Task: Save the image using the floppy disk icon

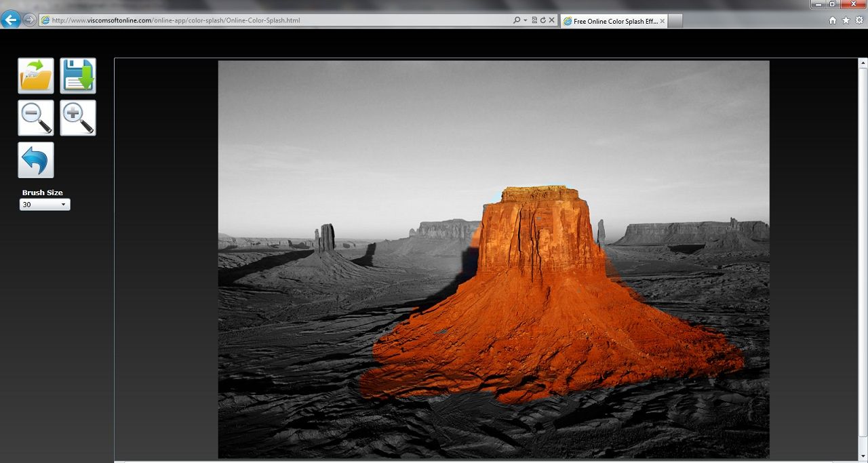Action: pos(78,75)
